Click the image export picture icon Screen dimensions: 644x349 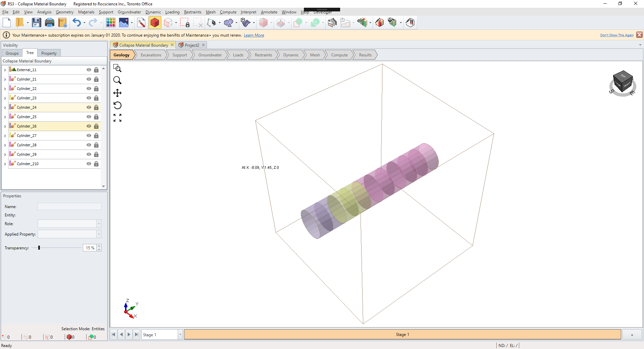[x=124, y=22]
